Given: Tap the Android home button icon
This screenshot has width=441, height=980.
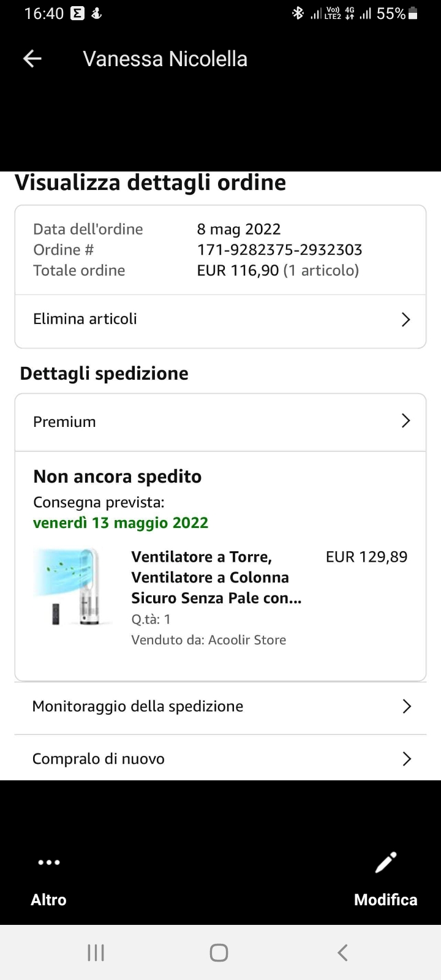Looking at the screenshot, I should 219,952.
